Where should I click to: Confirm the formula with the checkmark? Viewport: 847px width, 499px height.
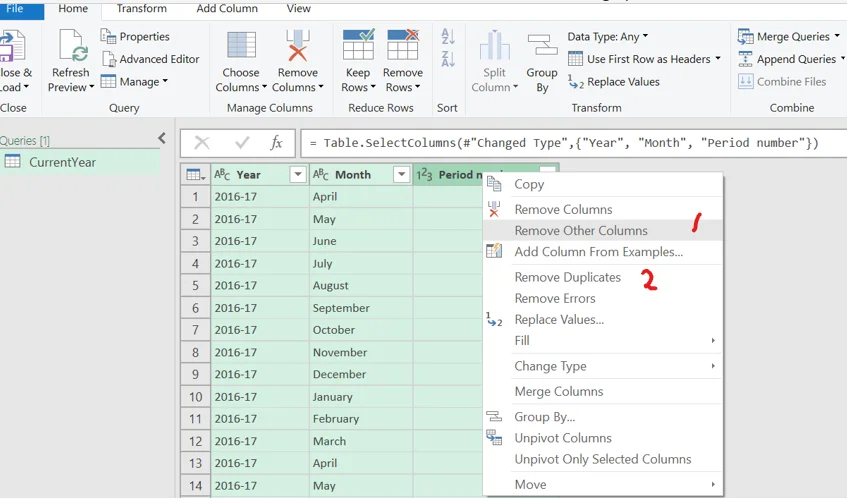[242, 143]
